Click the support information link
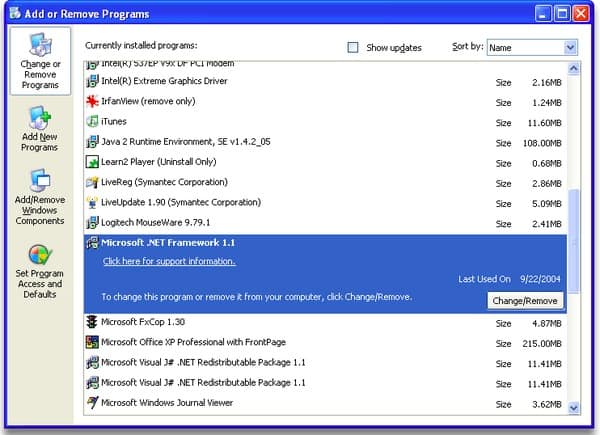The image size is (600, 435). click(x=169, y=262)
